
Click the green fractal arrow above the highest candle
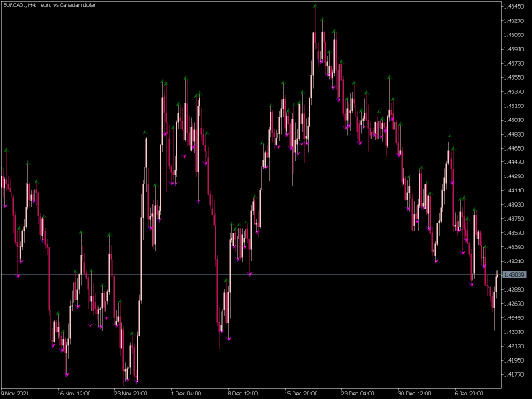pyautogui.click(x=315, y=6)
